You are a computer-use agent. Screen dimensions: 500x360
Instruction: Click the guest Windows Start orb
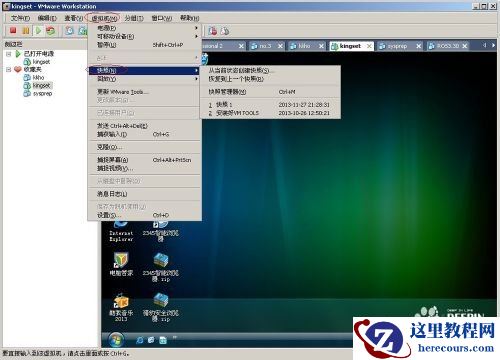click(116, 340)
